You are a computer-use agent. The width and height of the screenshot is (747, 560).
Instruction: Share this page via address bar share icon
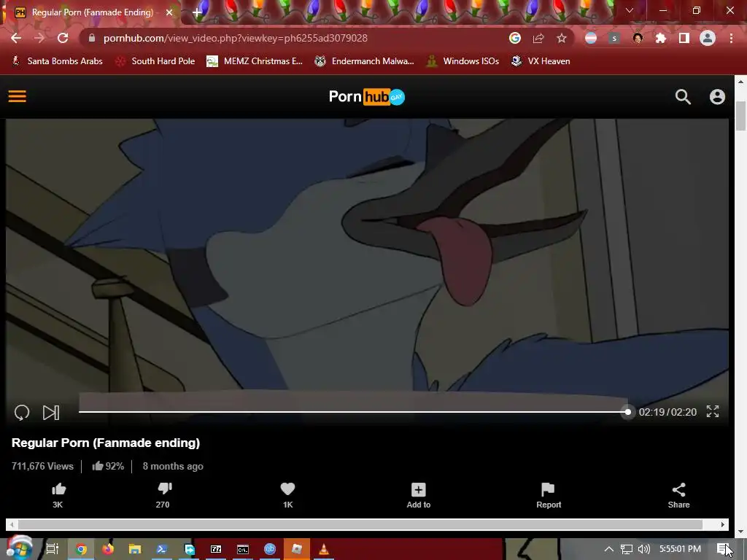[538, 38]
